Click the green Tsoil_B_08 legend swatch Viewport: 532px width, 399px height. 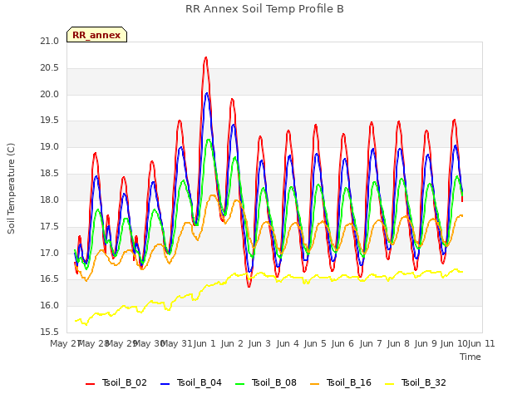(x=240, y=384)
